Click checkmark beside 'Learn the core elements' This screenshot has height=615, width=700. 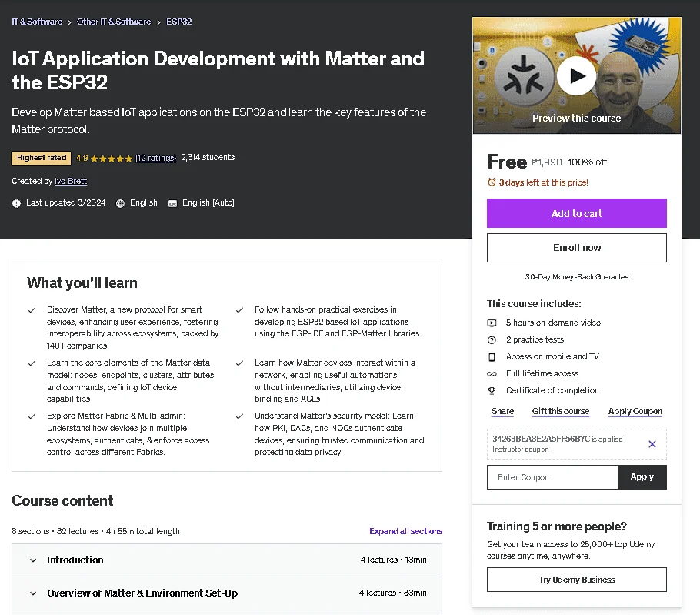(32, 363)
